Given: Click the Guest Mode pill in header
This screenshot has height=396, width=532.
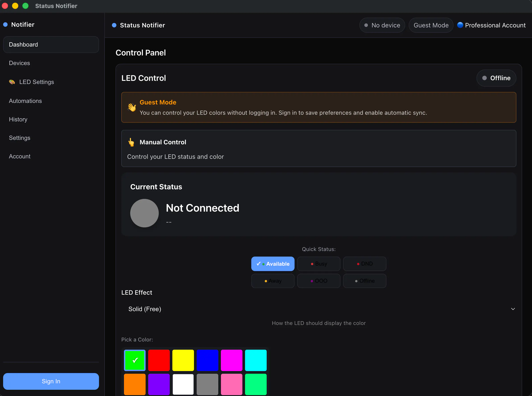Looking at the screenshot, I should (431, 25).
